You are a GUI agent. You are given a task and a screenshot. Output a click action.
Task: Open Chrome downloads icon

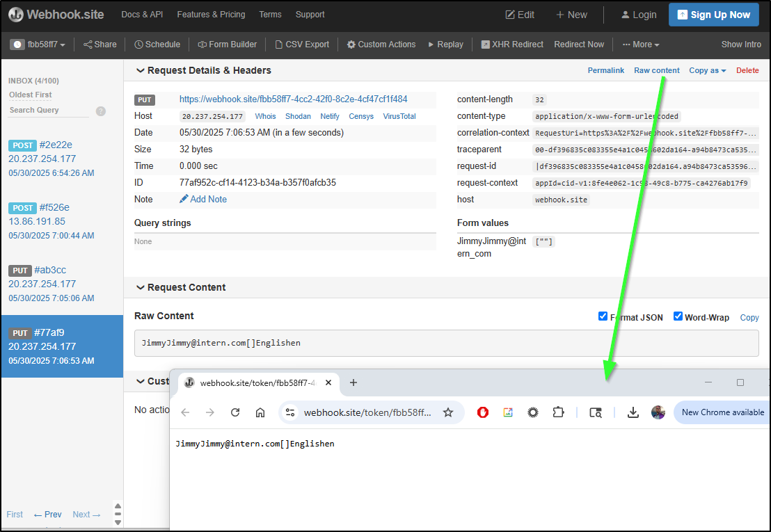click(633, 412)
